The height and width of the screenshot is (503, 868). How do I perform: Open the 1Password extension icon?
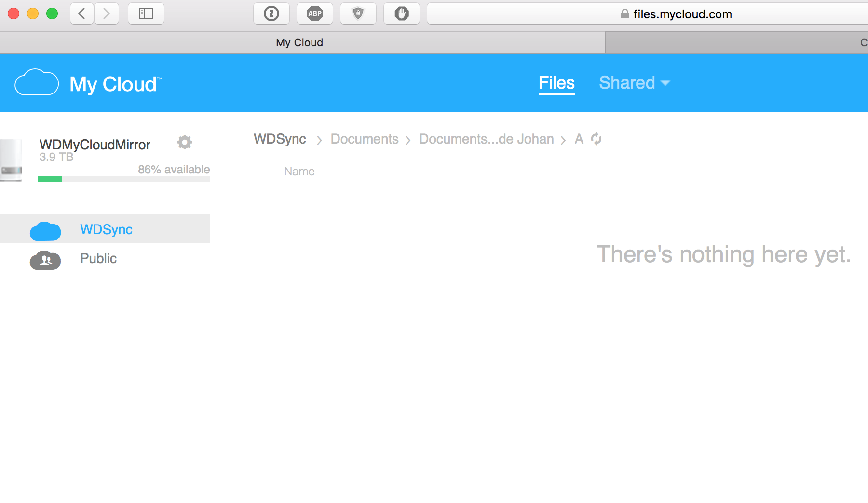(x=271, y=13)
